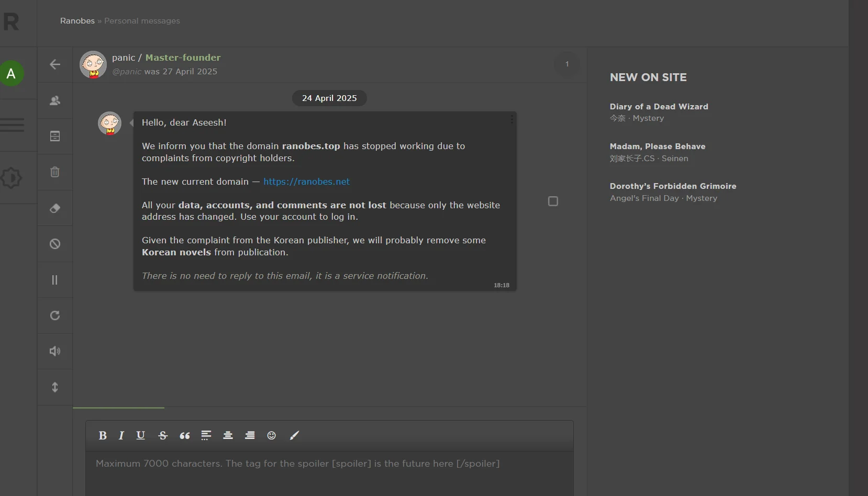Screen dimensions: 868x496
Task: Toggle the site theme brightness icon
Action: (x=11, y=178)
